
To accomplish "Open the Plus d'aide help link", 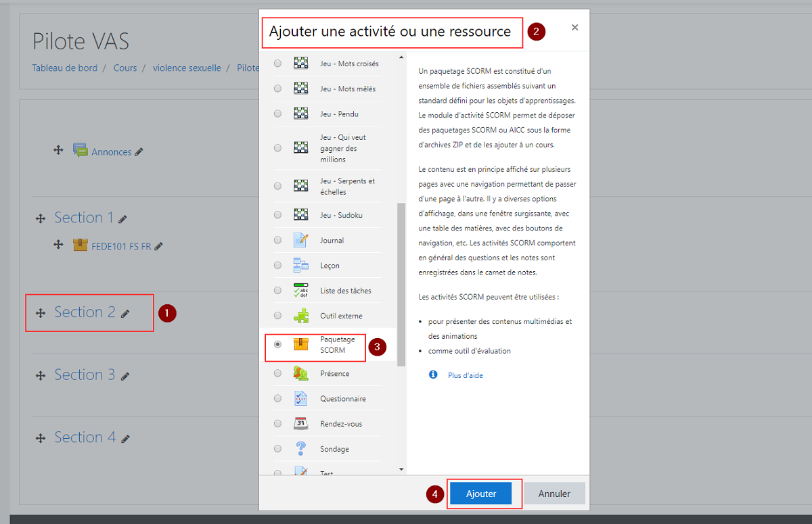I will 465,375.
